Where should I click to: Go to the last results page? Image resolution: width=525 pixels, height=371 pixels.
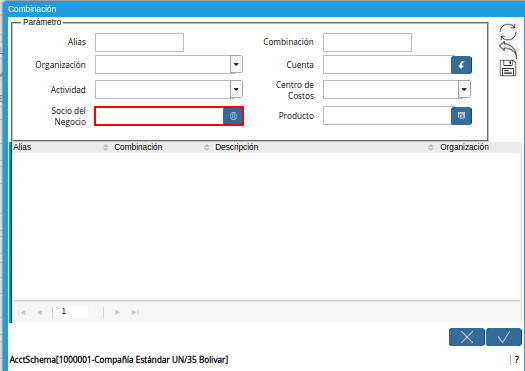pos(135,312)
